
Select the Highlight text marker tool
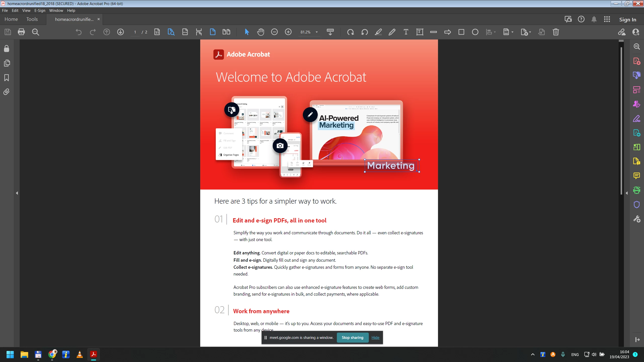378,32
